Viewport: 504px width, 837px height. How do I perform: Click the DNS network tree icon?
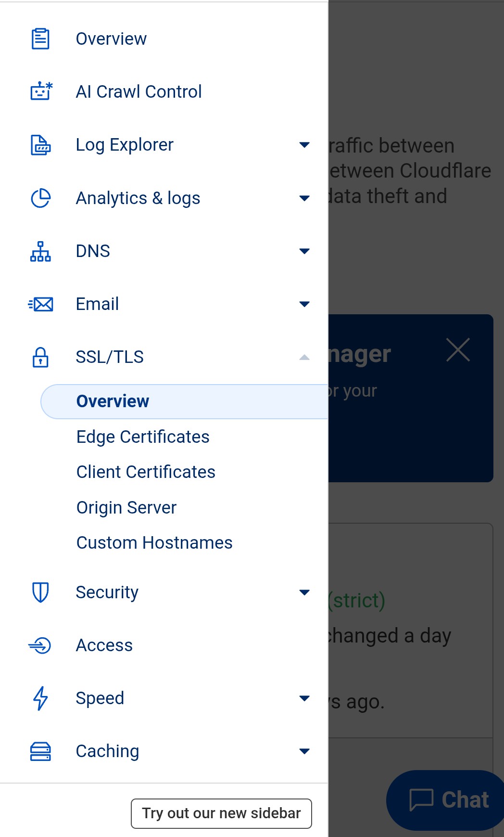[40, 251]
